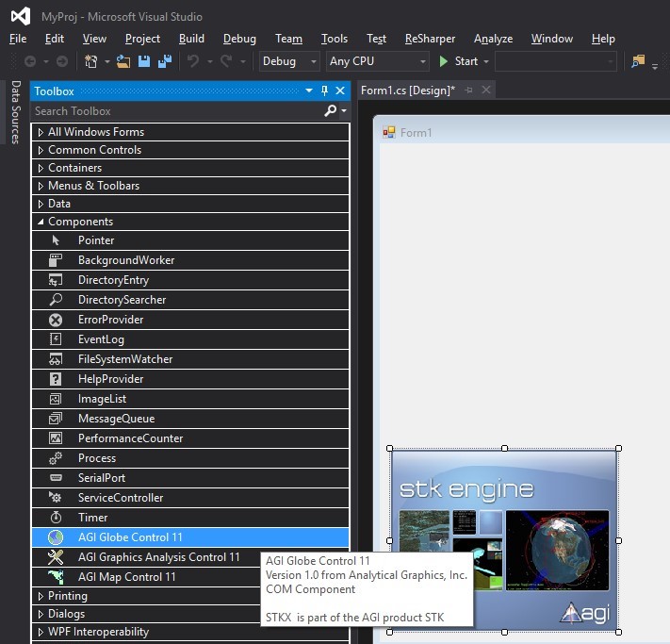670x644 pixels.
Task: Select the BackgroundWorker component icon
Action: (56, 260)
